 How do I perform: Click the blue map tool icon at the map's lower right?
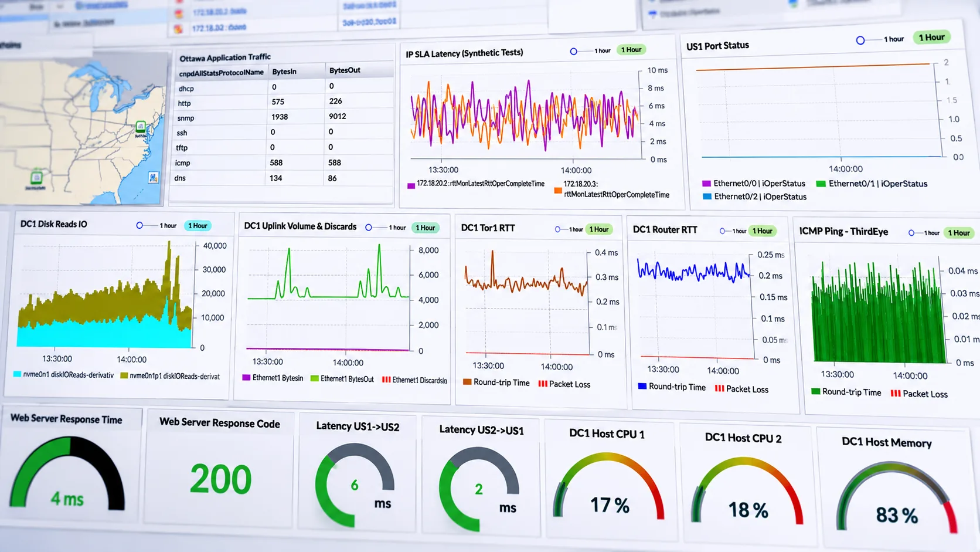tap(153, 177)
